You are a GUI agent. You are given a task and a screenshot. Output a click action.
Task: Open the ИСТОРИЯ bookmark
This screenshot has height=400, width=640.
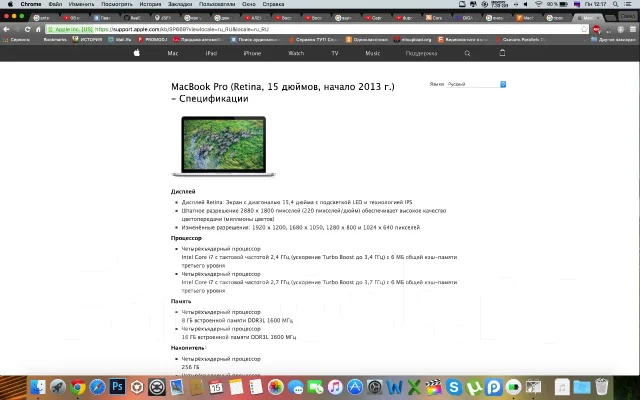pyautogui.click(x=87, y=40)
